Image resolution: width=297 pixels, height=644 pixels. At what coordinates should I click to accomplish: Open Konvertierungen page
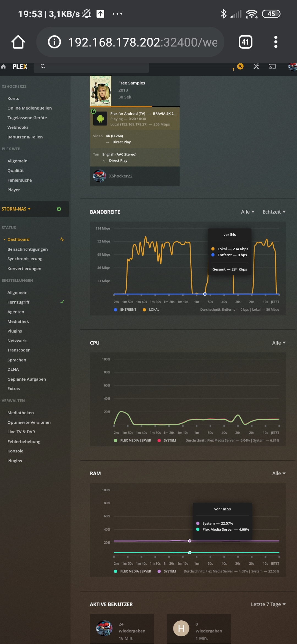coord(24,268)
